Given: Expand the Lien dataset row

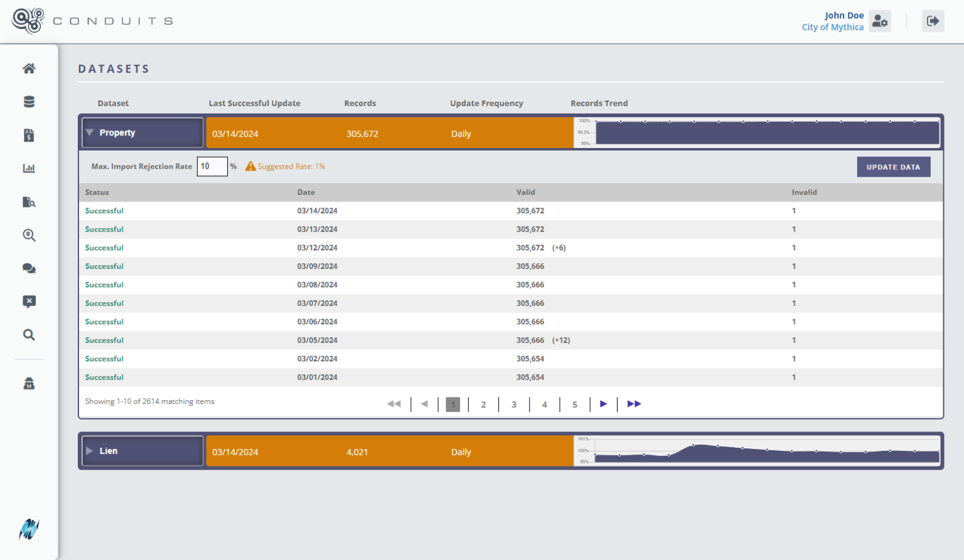Looking at the screenshot, I should [90, 451].
